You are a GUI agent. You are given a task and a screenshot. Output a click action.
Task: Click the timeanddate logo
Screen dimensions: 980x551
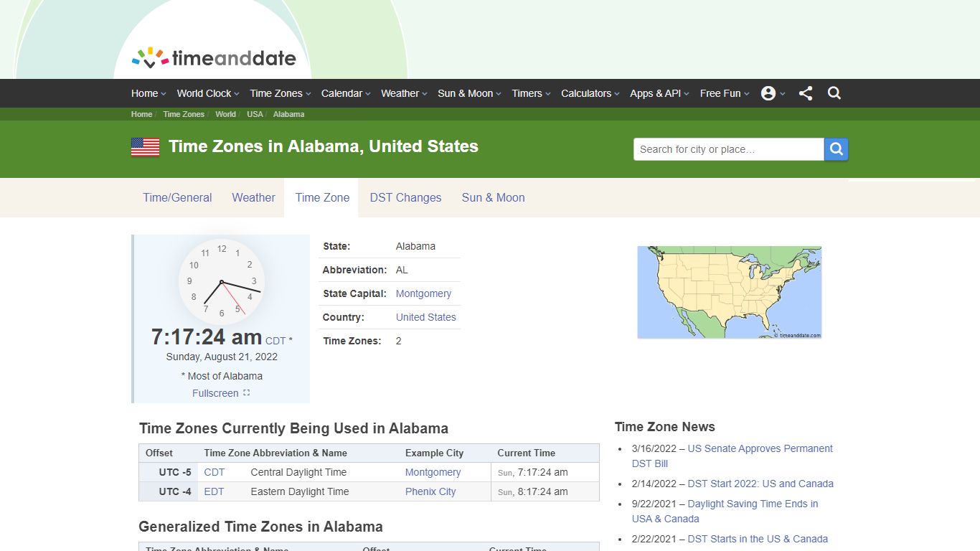point(214,58)
